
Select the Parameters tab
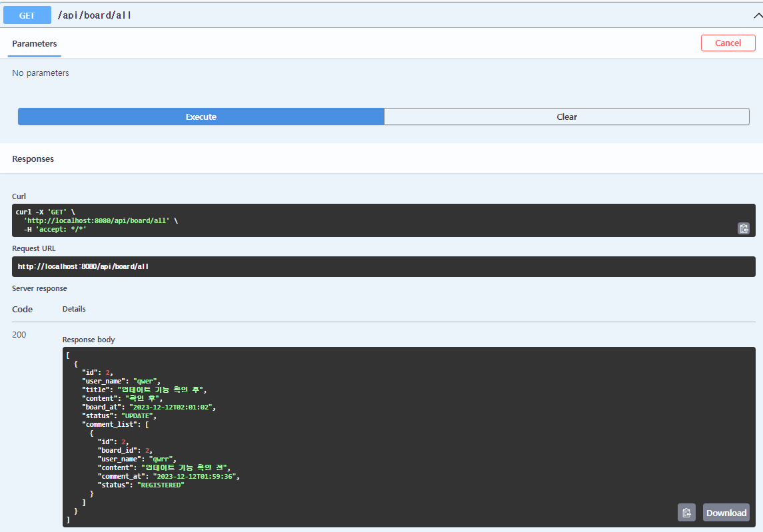pos(35,44)
